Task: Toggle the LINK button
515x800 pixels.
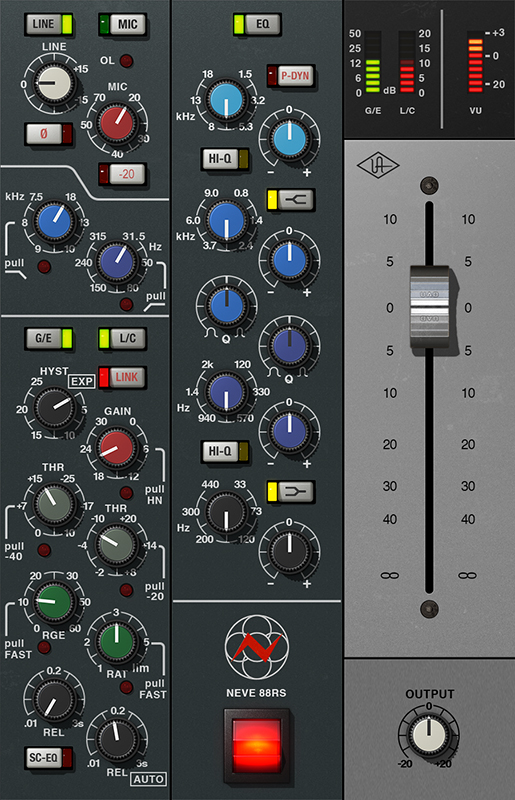Action: click(122, 377)
